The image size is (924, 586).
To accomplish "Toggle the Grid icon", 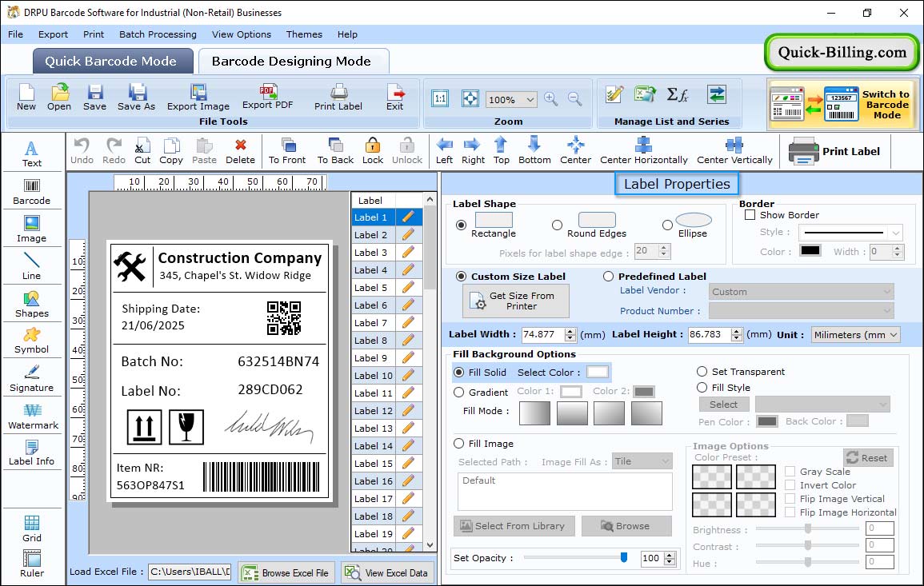I will pos(32,522).
